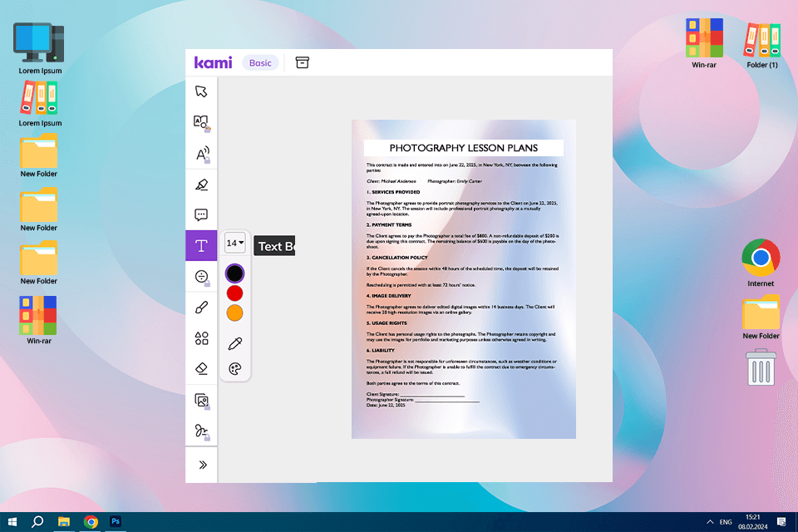This screenshot has height=532, width=798.
Task: Open Photoshop from the taskbar
Action: pyautogui.click(x=116, y=521)
